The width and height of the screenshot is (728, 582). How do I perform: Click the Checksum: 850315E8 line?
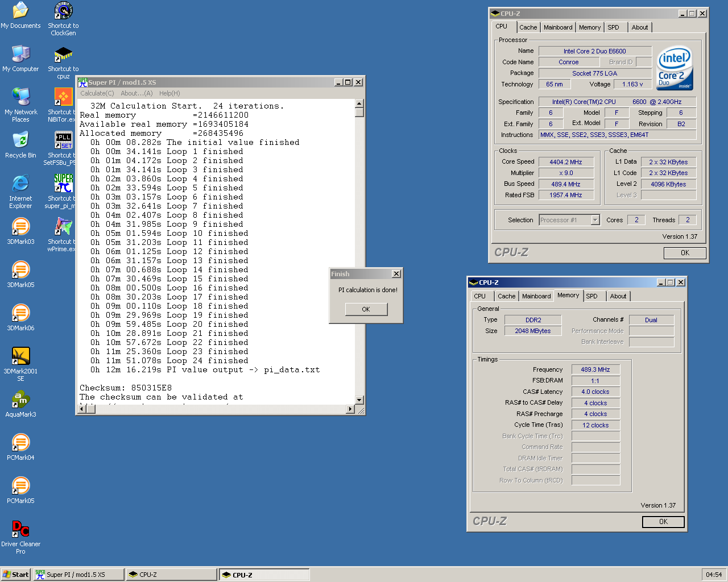click(x=126, y=388)
